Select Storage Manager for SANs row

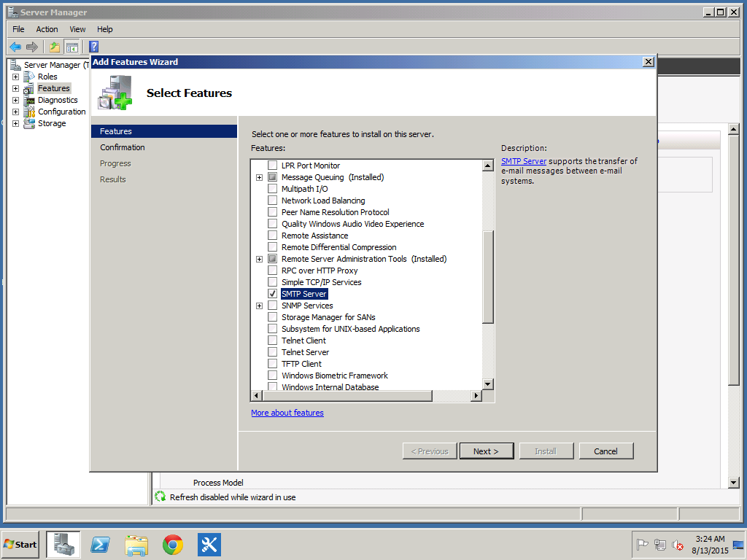click(x=328, y=317)
